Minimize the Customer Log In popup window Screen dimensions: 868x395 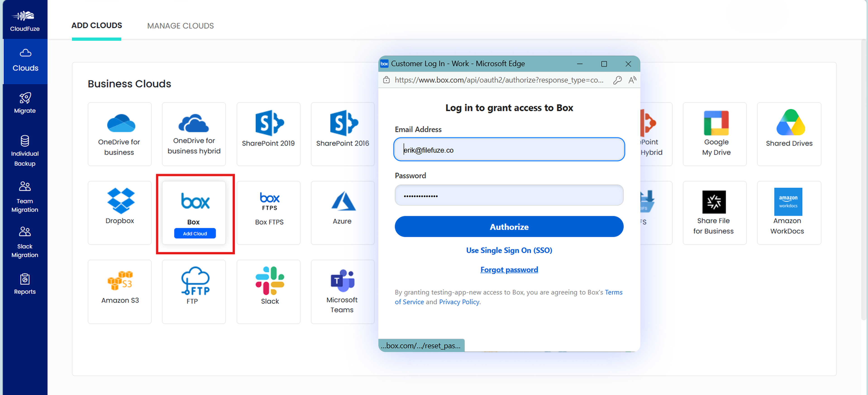[x=579, y=64]
